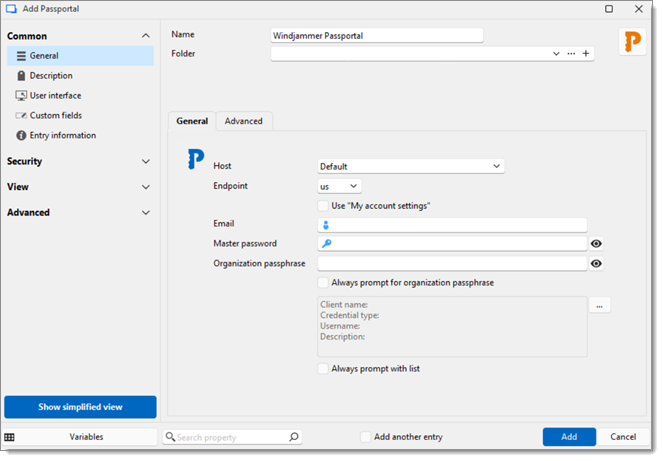Click the Organization passphrase input field
This screenshot has height=461, width=663.
pyautogui.click(x=452, y=263)
